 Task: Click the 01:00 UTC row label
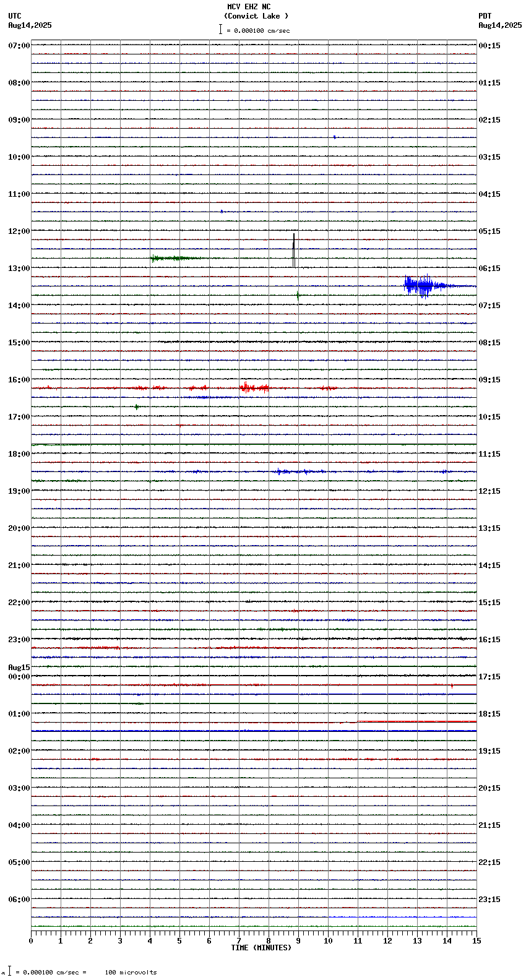coord(19,714)
